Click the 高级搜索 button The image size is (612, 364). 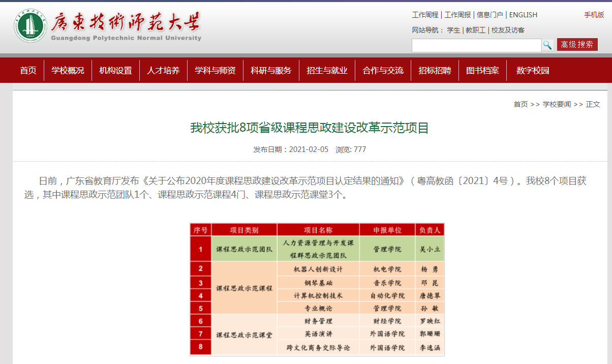(x=577, y=45)
